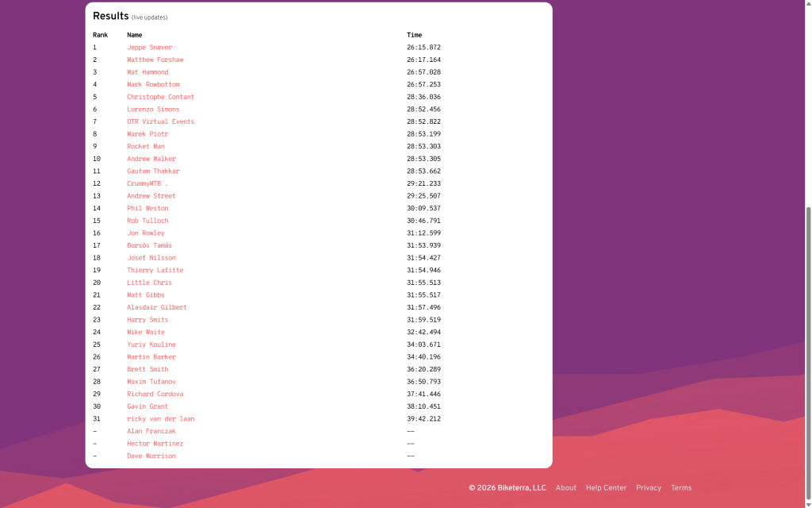Image resolution: width=812 pixels, height=508 pixels.
Task: Click ricky van der laan
Action: tap(160, 419)
